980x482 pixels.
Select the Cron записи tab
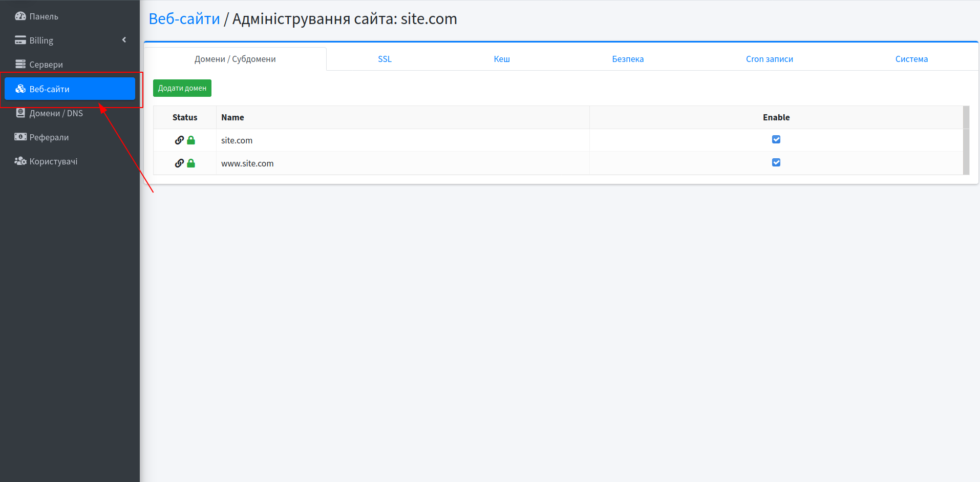[x=769, y=59]
